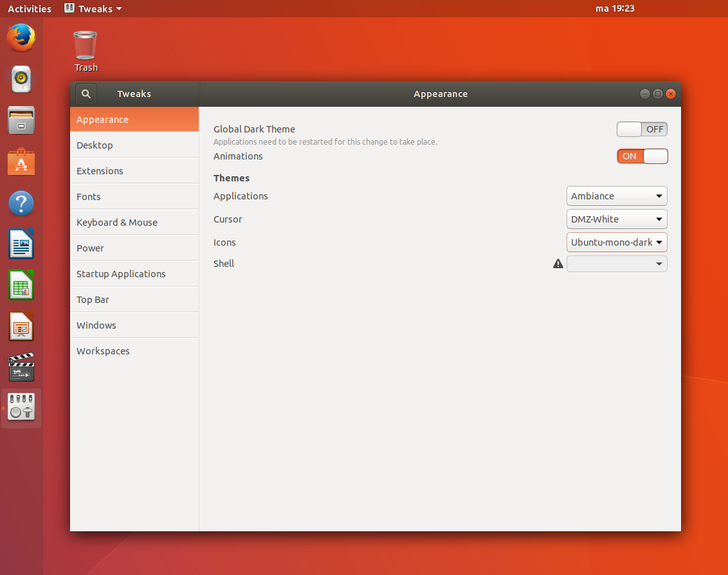Open Rhythmbox music player in dock
728x575 pixels.
click(21, 79)
